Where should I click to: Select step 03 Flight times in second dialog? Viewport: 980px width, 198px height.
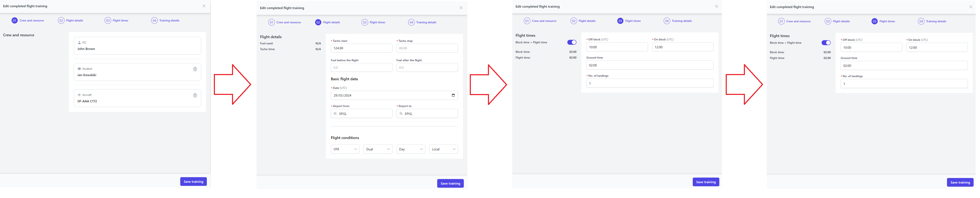click(374, 22)
